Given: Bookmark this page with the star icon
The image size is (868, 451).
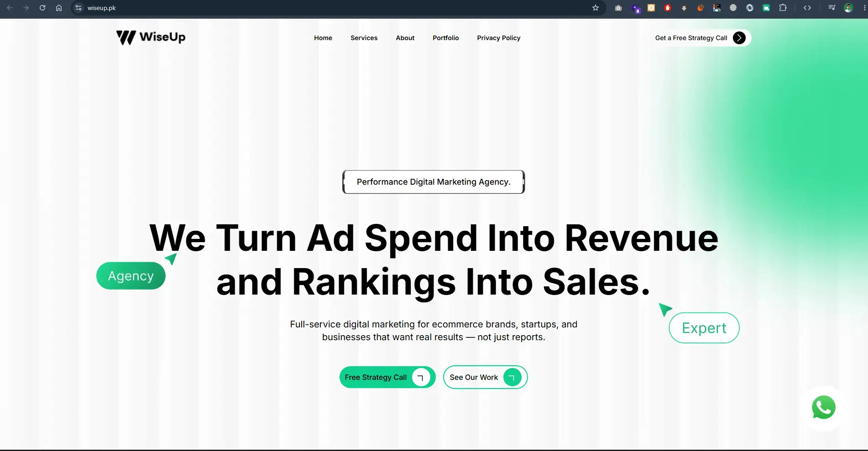Looking at the screenshot, I should 596,8.
